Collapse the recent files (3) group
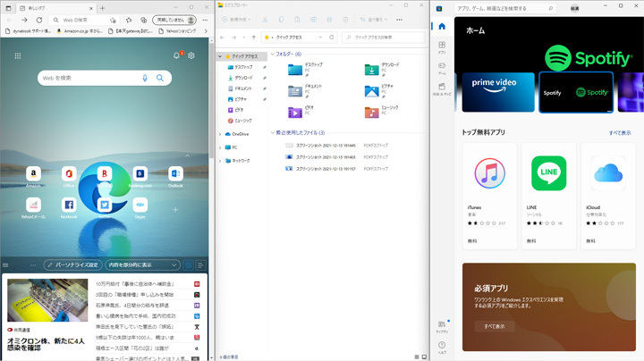Image resolution: width=644 pixels, height=361 pixels. (273, 132)
